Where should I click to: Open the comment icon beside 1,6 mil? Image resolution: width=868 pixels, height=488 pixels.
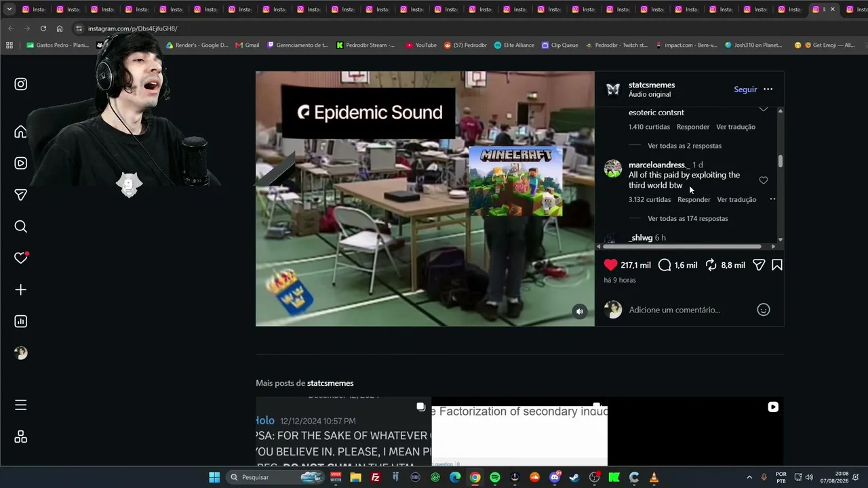pos(665,265)
